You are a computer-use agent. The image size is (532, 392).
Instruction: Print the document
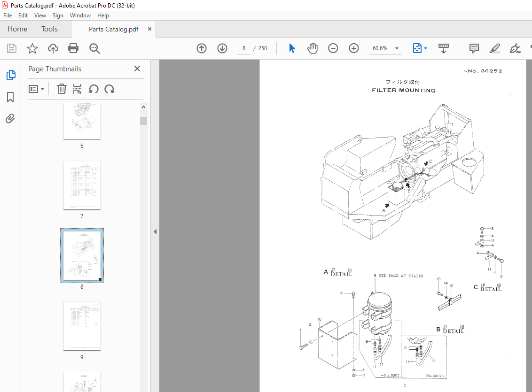[73, 48]
